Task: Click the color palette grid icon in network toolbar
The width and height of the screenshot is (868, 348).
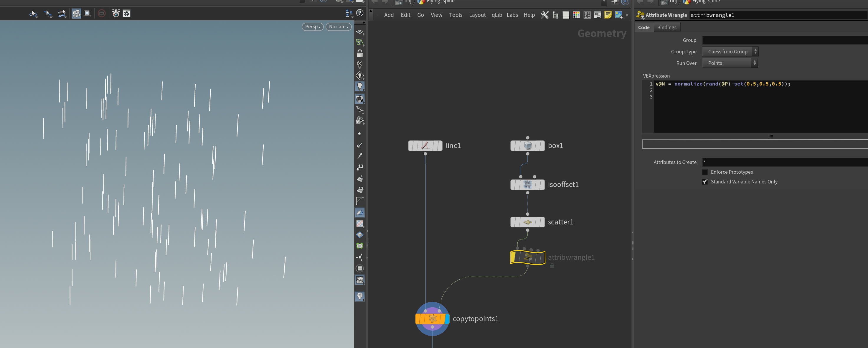Action: tap(576, 15)
